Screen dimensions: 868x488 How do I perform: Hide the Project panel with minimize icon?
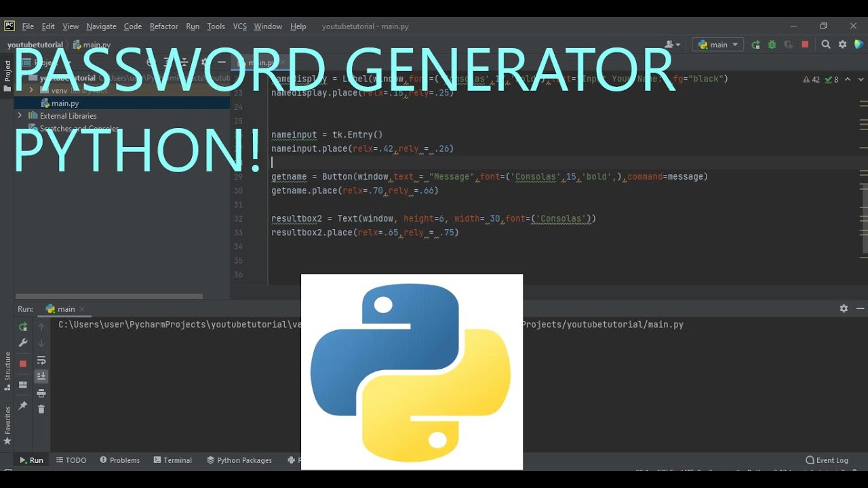tap(222, 62)
